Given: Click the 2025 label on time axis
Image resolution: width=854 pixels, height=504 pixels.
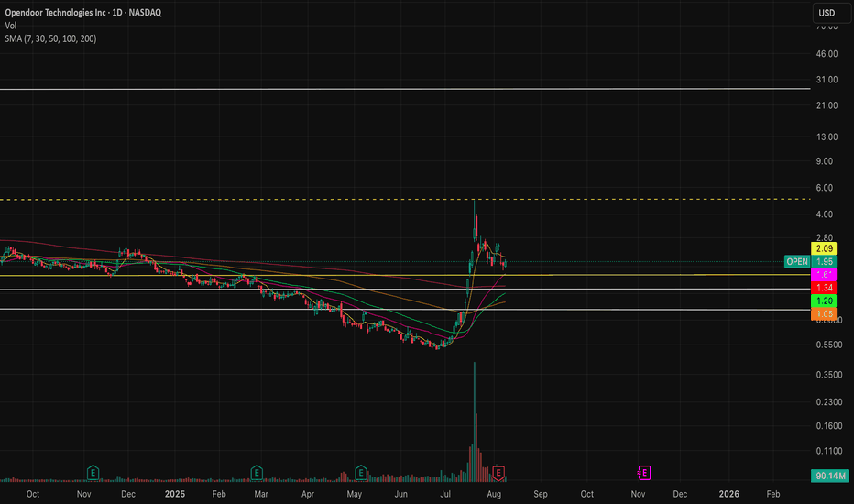Looking at the screenshot, I should (175, 494).
